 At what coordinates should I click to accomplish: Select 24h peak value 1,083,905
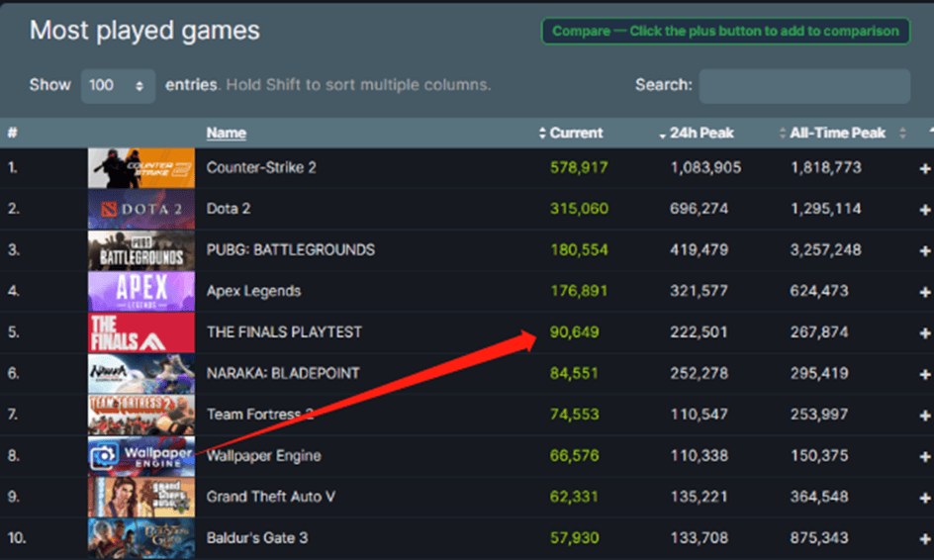(705, 167)
